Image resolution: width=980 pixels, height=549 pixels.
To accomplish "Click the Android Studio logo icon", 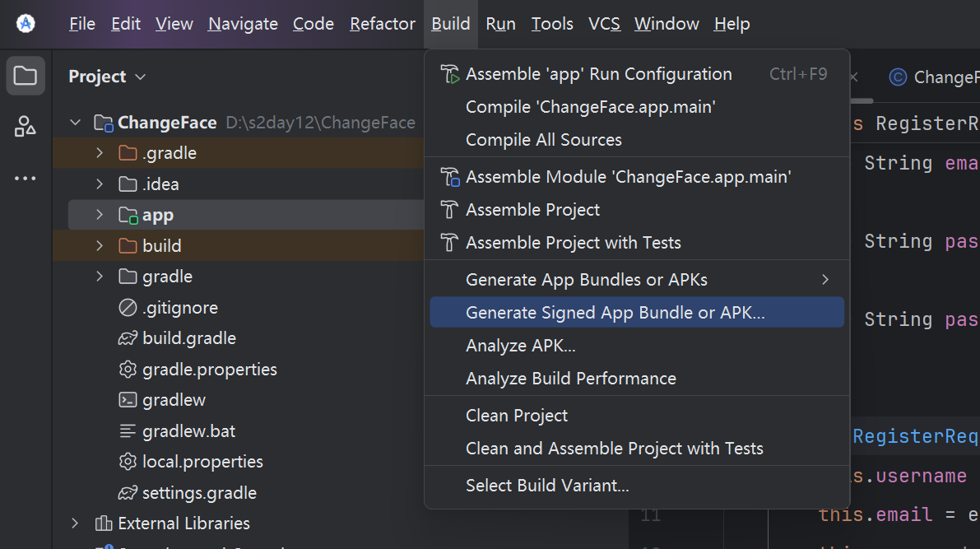I will coord(26,24).
